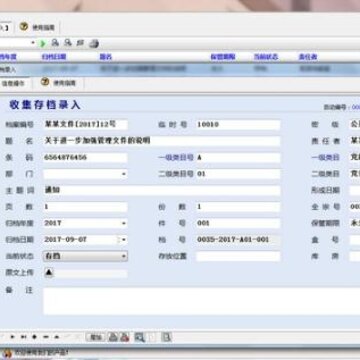360x360 pixels.
Task: Click the blue 一级类目号 label link
Action: pyautogui.click(x=176, y=158)
